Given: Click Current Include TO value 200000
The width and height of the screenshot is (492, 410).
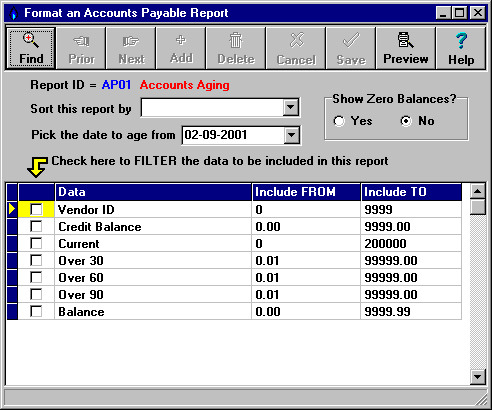Looking at the screenshot, I should pyautogui.click(x=411, y=244).
